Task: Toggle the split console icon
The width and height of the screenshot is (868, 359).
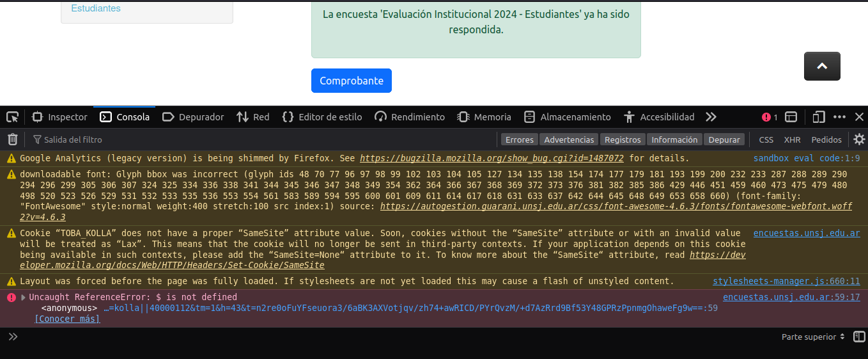Action: (x=791, y=117)
